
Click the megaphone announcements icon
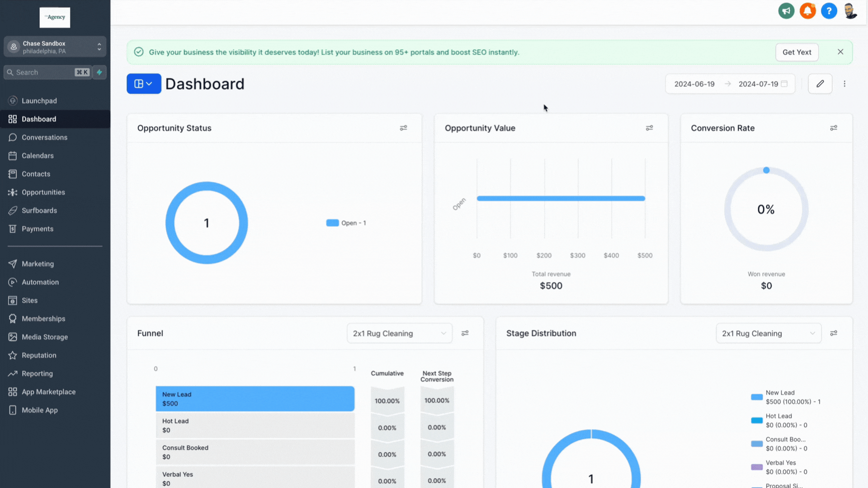pos(786,11)
